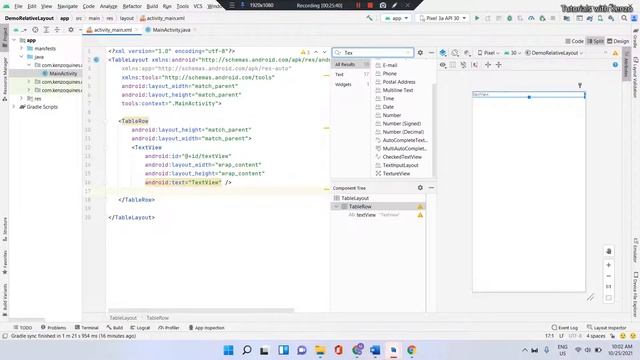Viewport: 640px width, 360px height.
Task: Open the Palette panel settings gear
Action: click(420, 53)
